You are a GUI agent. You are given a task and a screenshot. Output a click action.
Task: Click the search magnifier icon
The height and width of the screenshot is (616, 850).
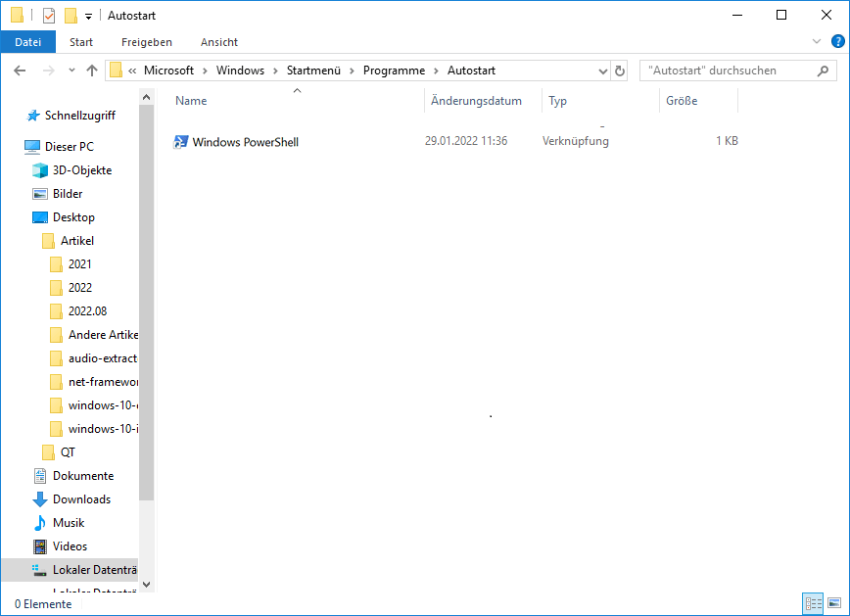(x=824, y=71)
